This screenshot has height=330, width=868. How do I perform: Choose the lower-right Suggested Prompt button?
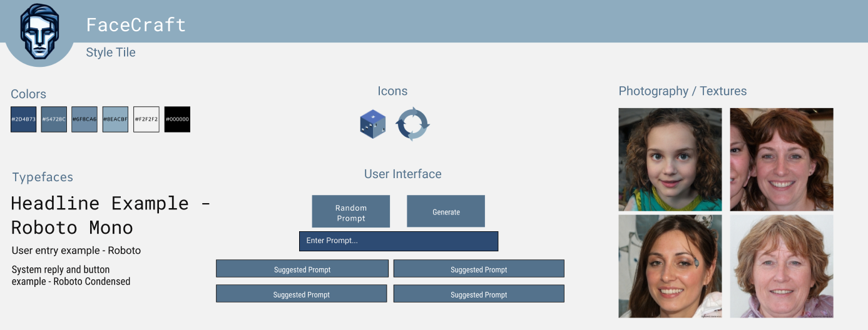(x=479, y=294)
